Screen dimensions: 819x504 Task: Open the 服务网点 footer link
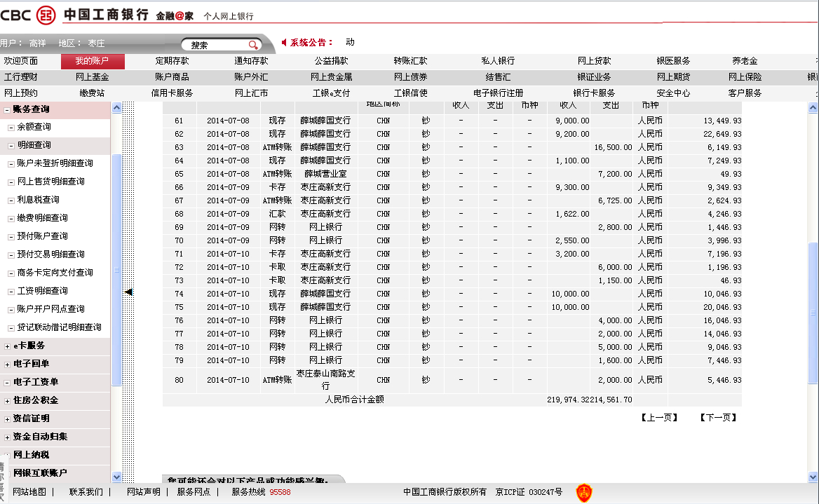point(194,492)
